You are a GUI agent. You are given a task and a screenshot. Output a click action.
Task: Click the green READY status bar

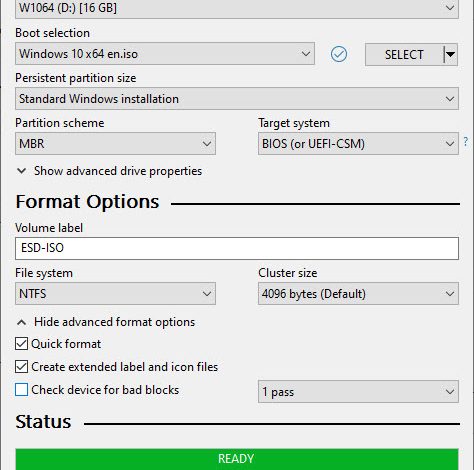click(237, 459)
